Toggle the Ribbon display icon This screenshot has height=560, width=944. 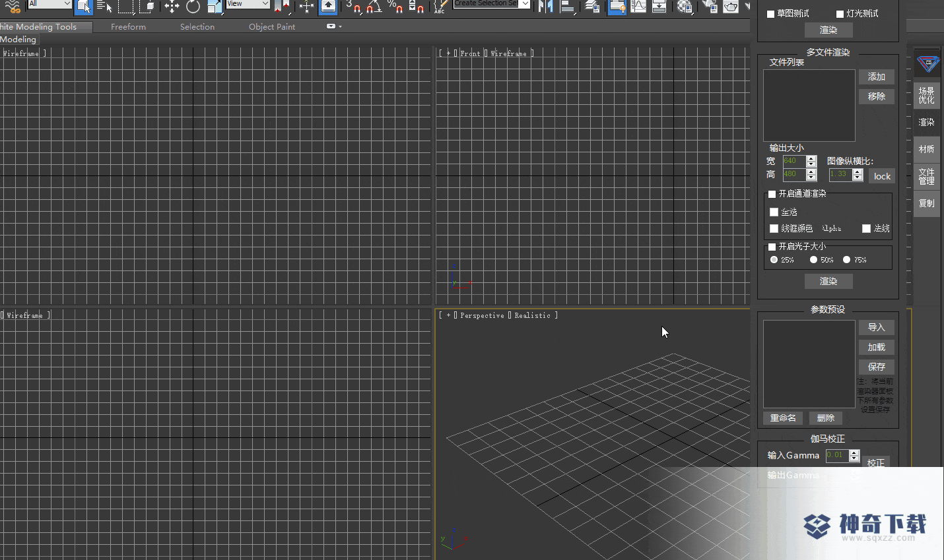617,7
